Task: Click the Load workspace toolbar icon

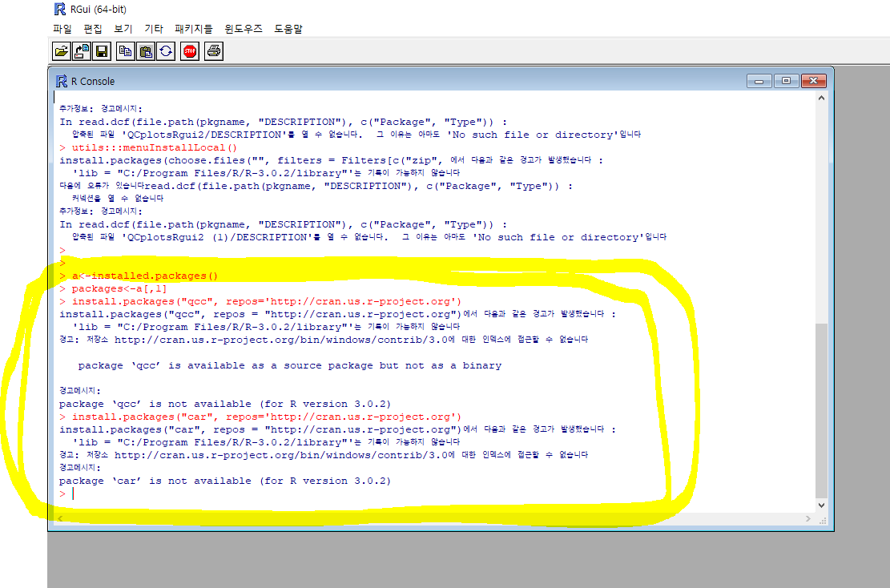Action: (x=82, y=52)
